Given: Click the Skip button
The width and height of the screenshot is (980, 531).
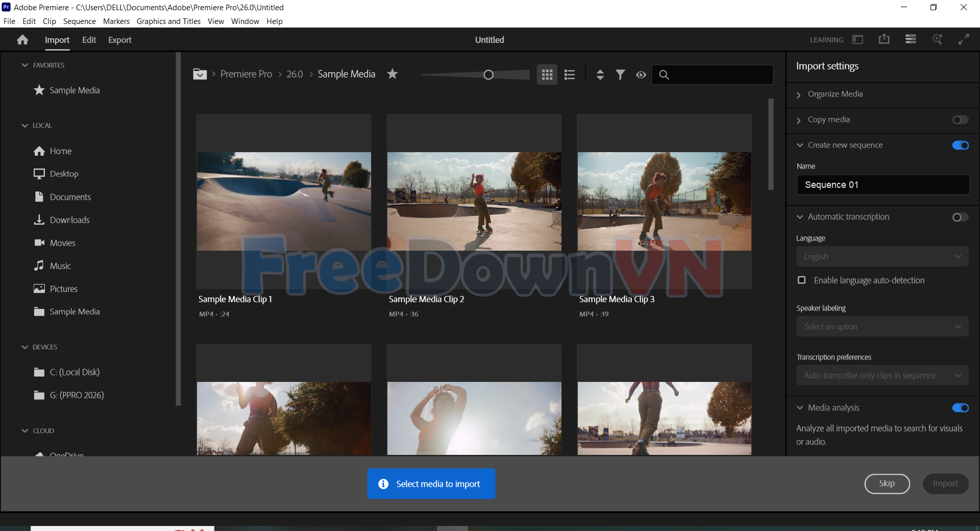Looking at the screenshot, I should pyautogui.click(x=887, y=484).
